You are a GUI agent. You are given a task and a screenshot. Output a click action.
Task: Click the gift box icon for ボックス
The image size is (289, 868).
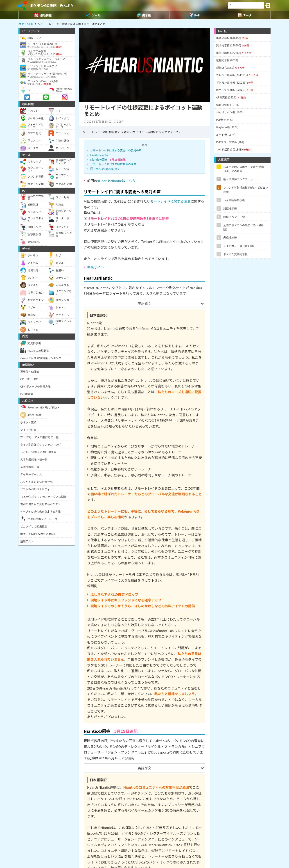click(23, 148)
